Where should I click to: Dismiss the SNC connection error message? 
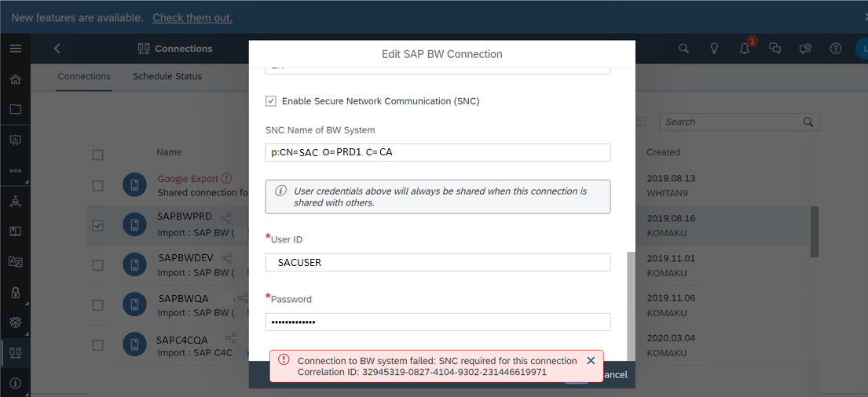591,360
